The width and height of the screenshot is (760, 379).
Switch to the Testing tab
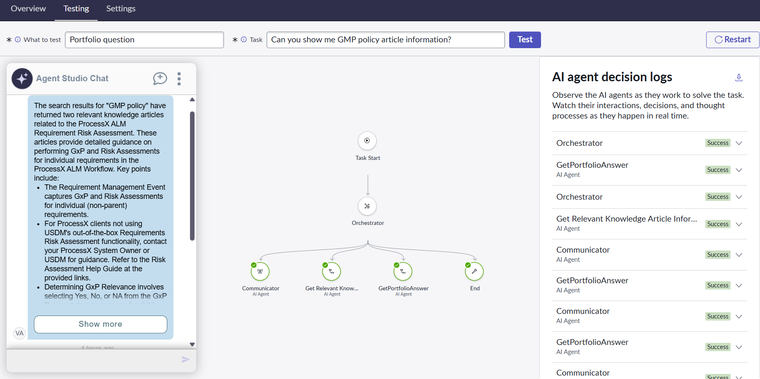76,9
